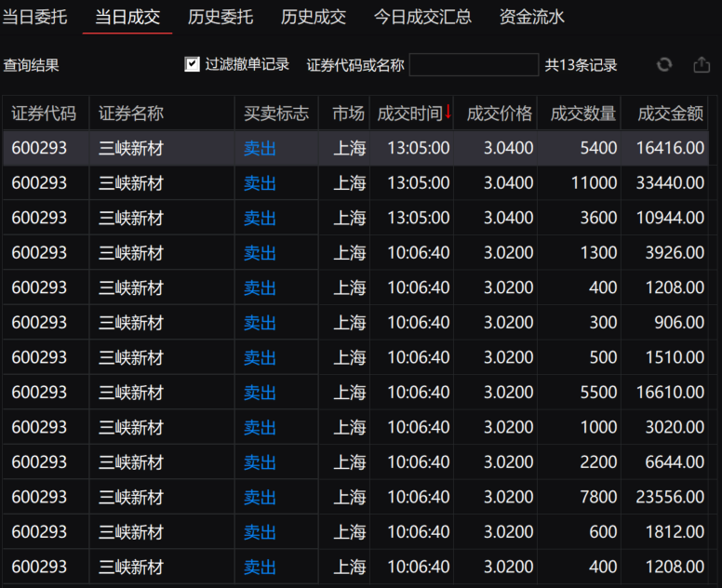Click the 市场 column header
Viewport: 722px width, 588px height.
click(x=344, y=114)
